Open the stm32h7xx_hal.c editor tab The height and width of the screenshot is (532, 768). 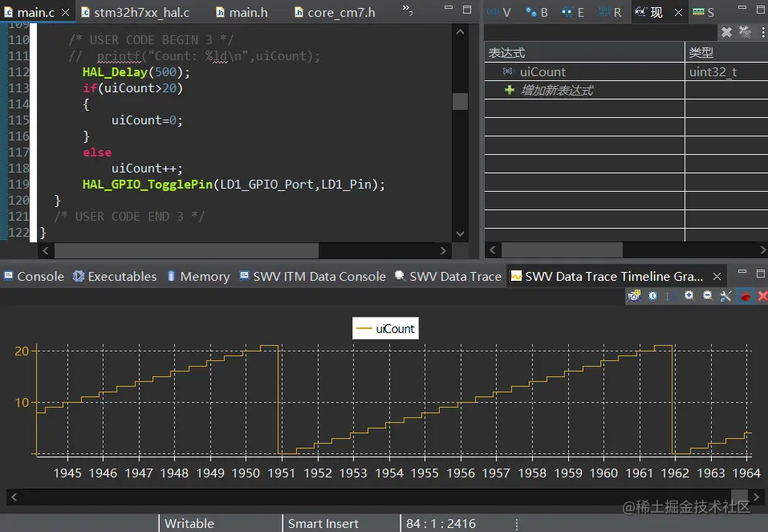click(136, 12)
